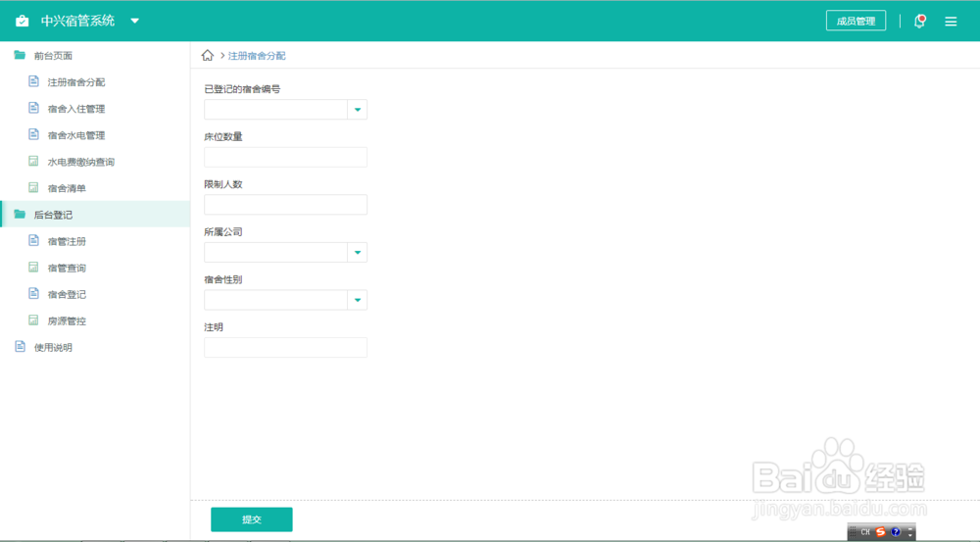Image resolution: width=980 pixels, height=542 pixels.
Task: Click the blue help icon in the tray
Action: pos(896,532)
